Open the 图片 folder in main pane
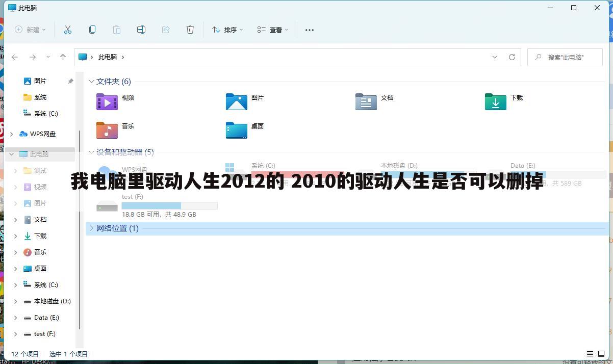This screenshot has height=364, width=613. pos(237,102)
